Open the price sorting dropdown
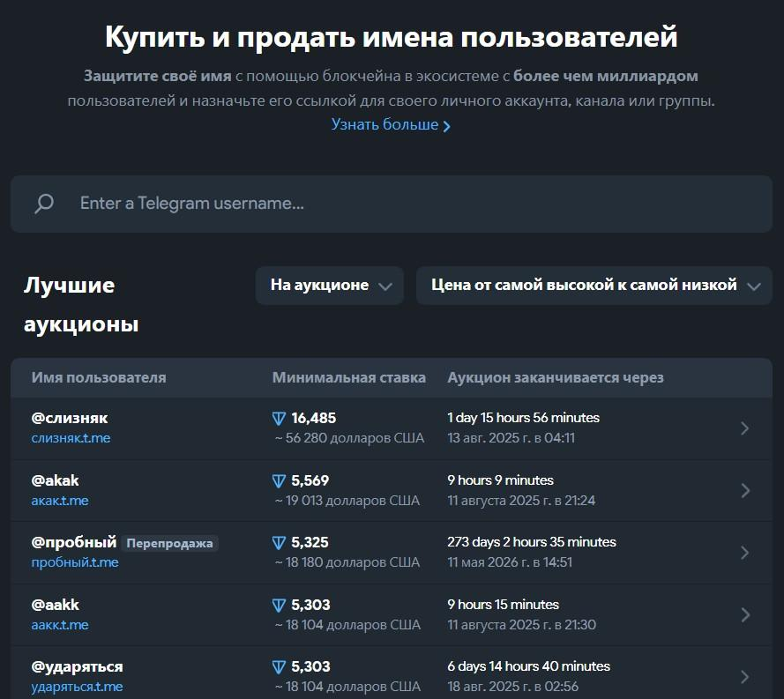784x699 pixels. [594, 285]
